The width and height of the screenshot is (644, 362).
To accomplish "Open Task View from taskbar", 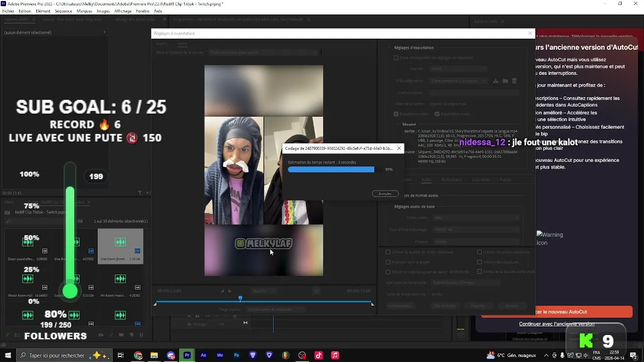I will pyautogui.click(x=121, y=355).
